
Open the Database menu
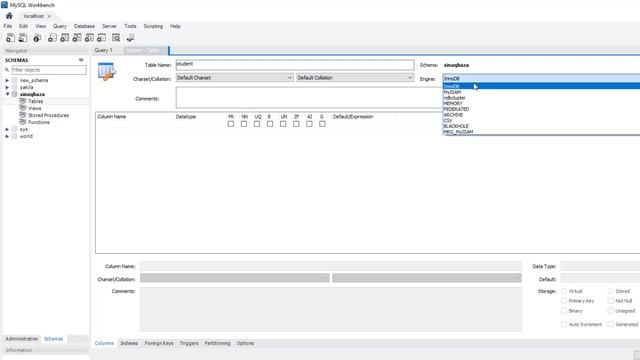[84, 26]
